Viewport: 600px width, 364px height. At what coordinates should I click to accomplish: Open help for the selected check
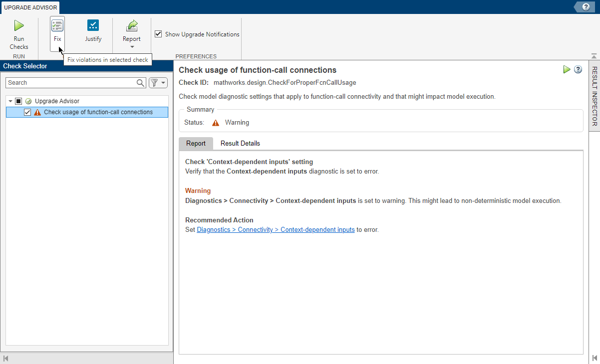click(x=578, y=70)
